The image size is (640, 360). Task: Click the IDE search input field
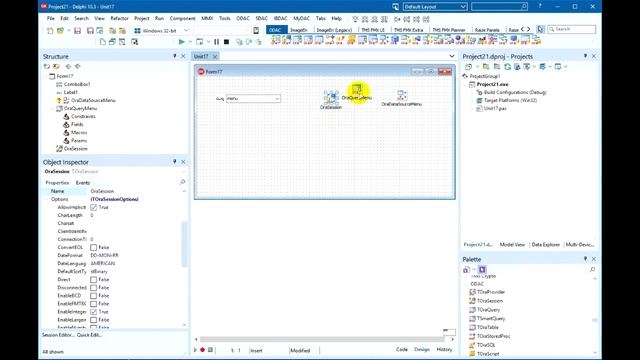499,7
